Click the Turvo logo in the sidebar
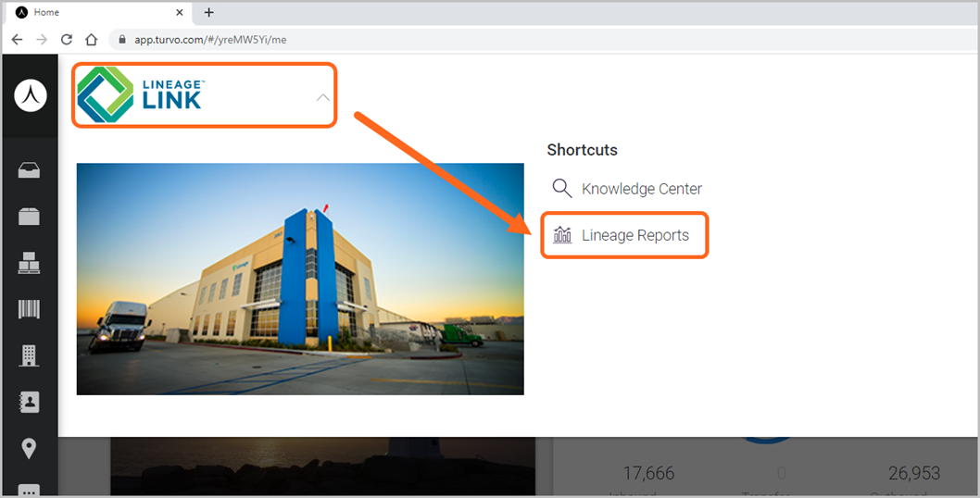 [31, 95]
